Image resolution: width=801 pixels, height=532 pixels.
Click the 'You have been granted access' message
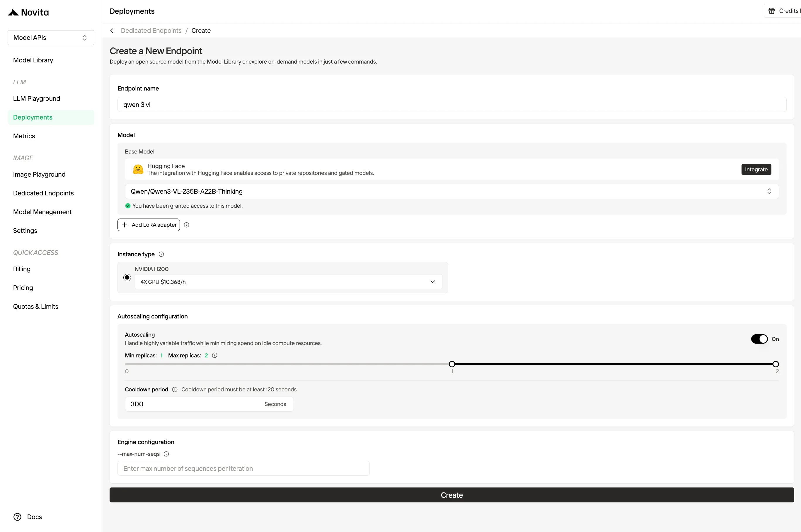(x=187, y=206)
